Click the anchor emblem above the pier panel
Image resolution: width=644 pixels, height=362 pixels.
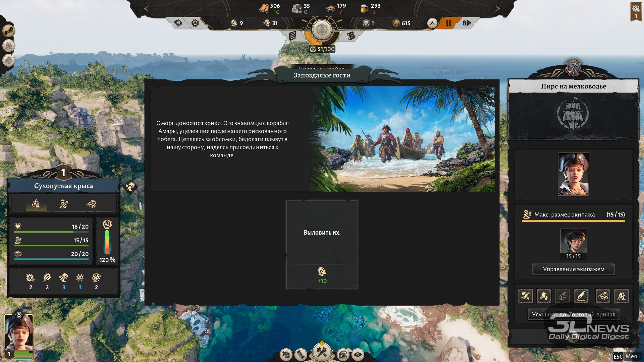pyautogui.click(x=573, y=68)
